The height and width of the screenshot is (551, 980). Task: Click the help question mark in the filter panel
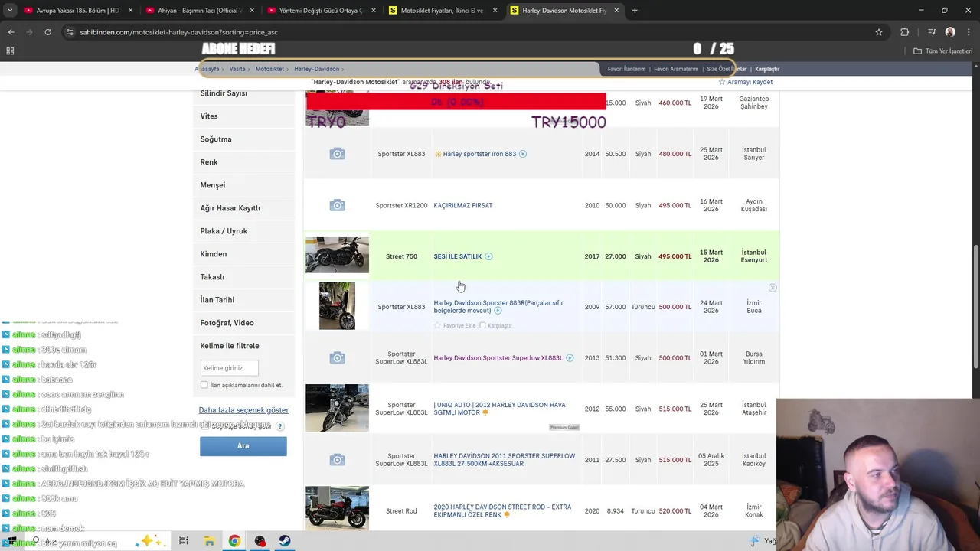tap(279, 426)
